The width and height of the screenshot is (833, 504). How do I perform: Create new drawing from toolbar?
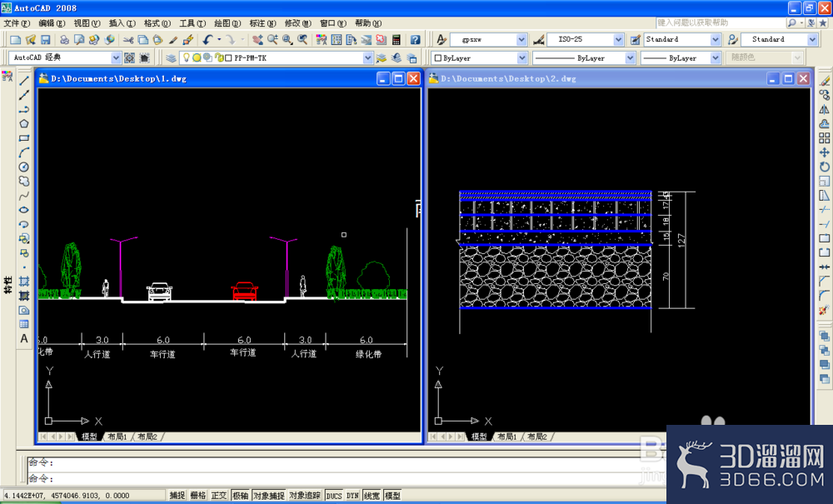(15, 40)
